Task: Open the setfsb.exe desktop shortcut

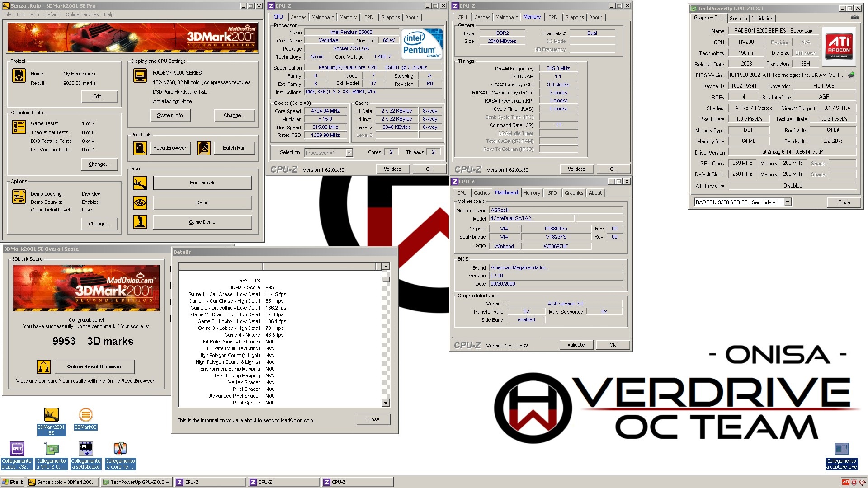Action: 85,456
